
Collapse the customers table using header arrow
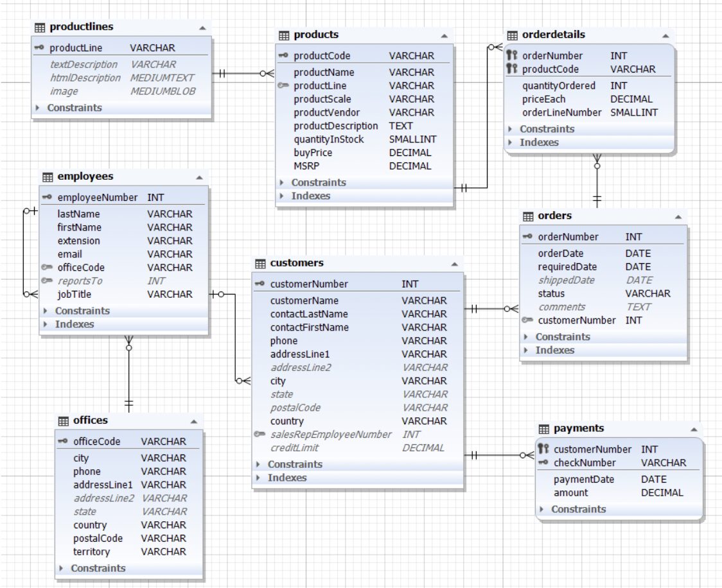[x=454, y=264]
